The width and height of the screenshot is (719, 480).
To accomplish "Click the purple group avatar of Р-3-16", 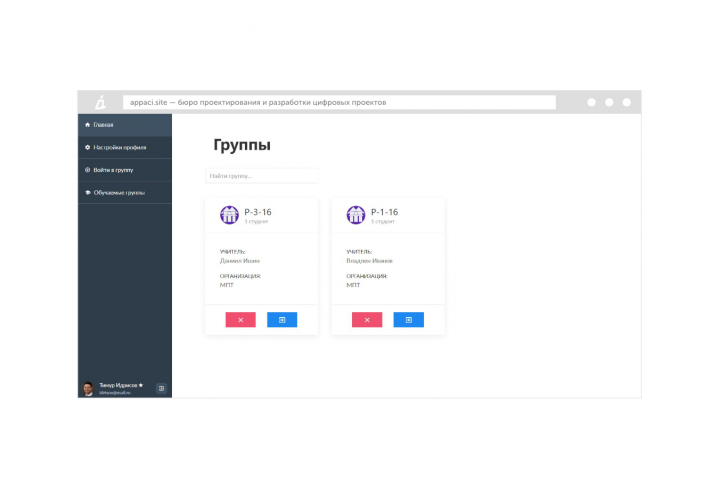I will click(229, 215).
